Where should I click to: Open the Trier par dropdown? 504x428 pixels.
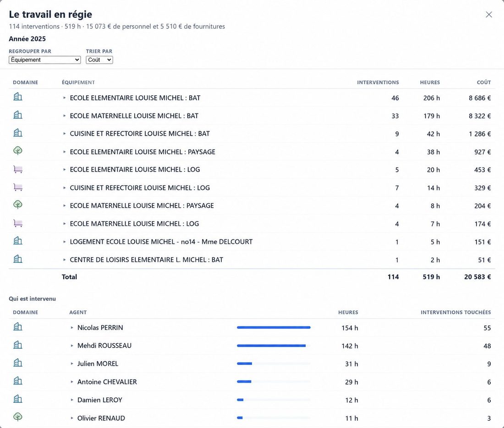(99, 60)
